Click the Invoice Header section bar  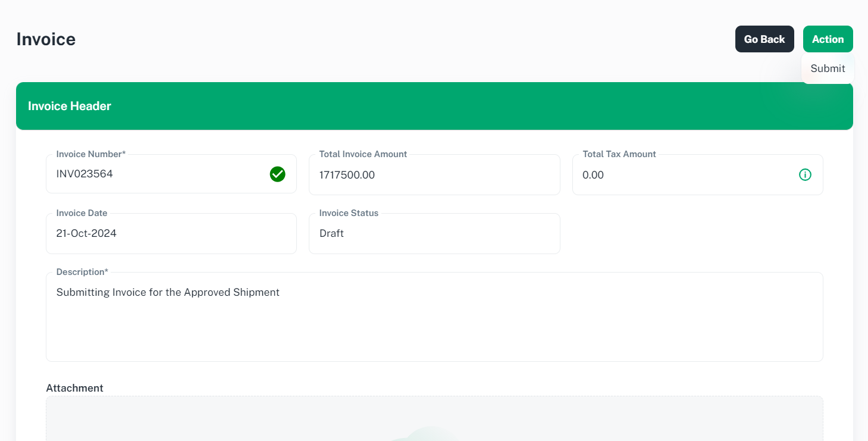(434, 106)
